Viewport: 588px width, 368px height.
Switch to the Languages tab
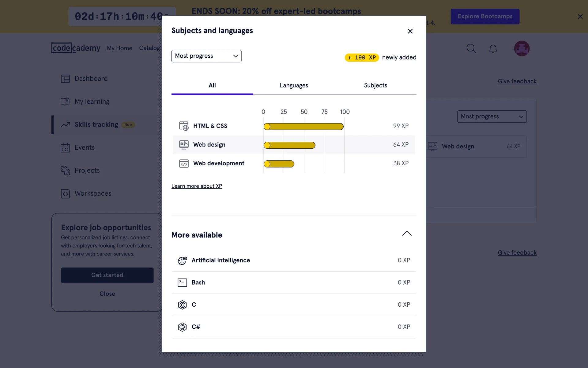point(294,86)
